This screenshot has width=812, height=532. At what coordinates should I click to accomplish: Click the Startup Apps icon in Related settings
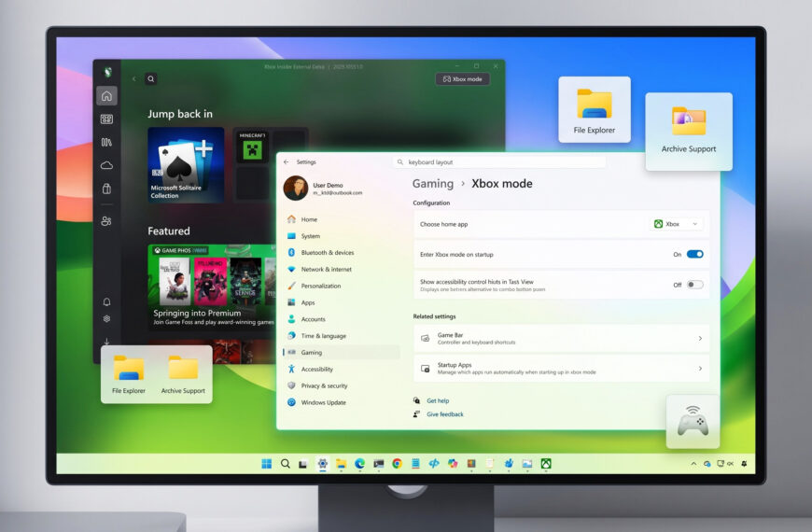pyautogui.click(x=426, y=369)
